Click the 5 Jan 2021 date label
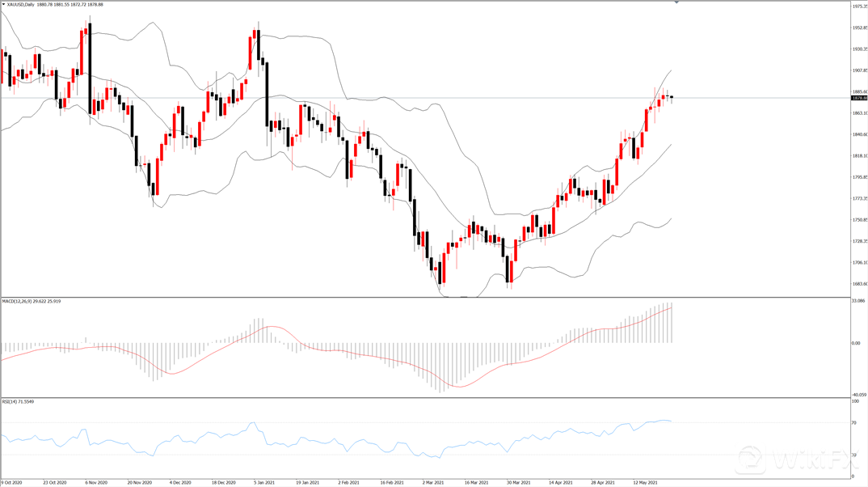Screen dimensions: 868x487 pyautogui.click(x=262, y=482)
